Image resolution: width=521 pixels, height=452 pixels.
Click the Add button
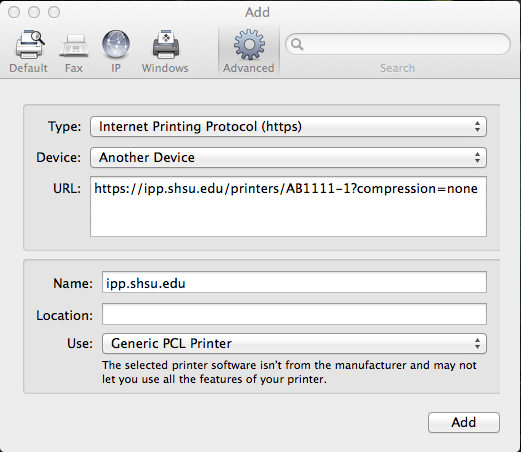click(x=464, y=422)
